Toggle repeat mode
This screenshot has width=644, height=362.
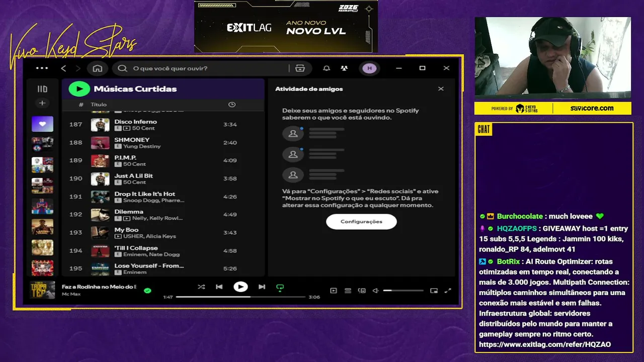pos(280,288)
